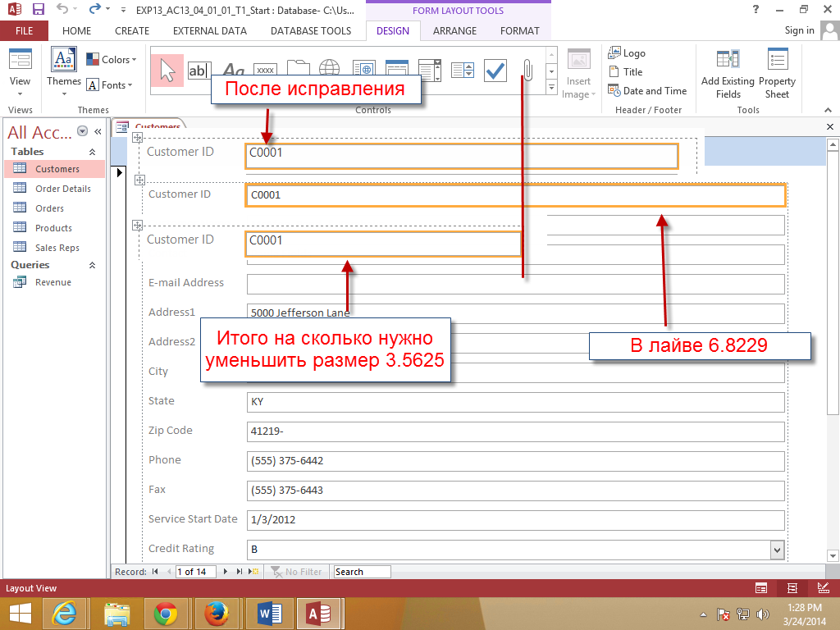Viewport: 840px width, 630px height.
Task: Choose the Check Box control
Action: tap(495, 71)
